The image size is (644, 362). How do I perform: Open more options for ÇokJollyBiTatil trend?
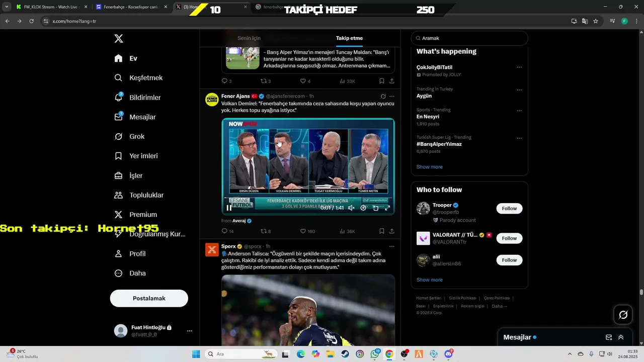pos(519,67)
